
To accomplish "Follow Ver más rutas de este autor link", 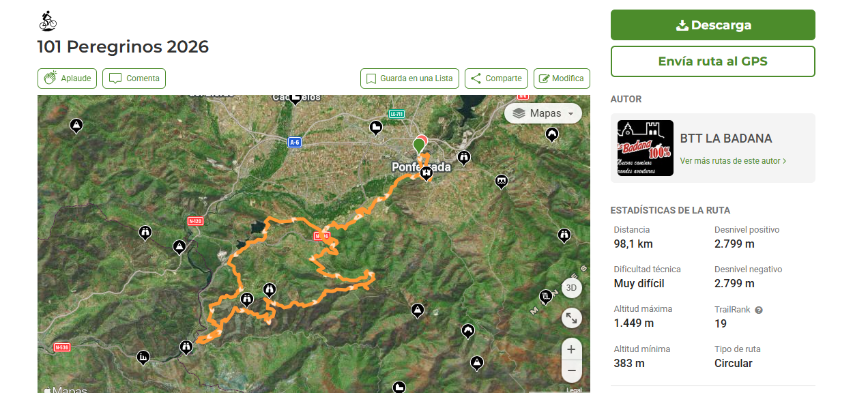I will pyautogui.click(x=733, y=161).
